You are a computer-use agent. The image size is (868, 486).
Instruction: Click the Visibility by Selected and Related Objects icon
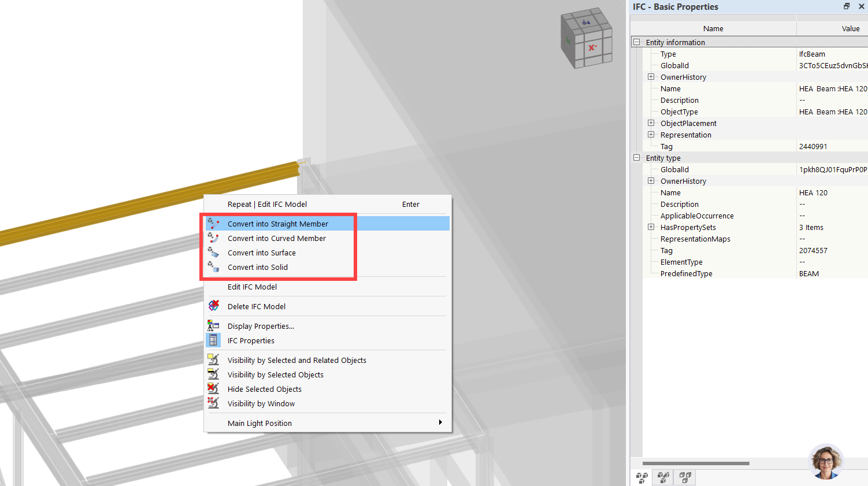pos(214,359)
